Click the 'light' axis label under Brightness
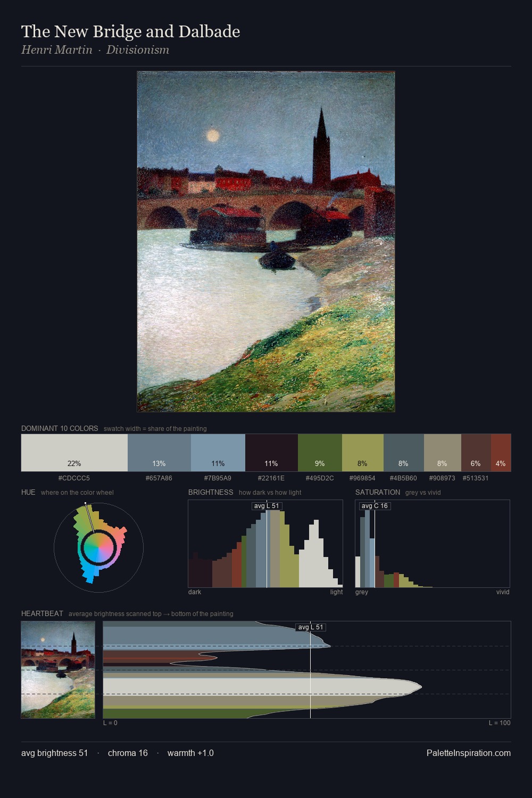This screenshot has height=798, width=532. point(337,592)
